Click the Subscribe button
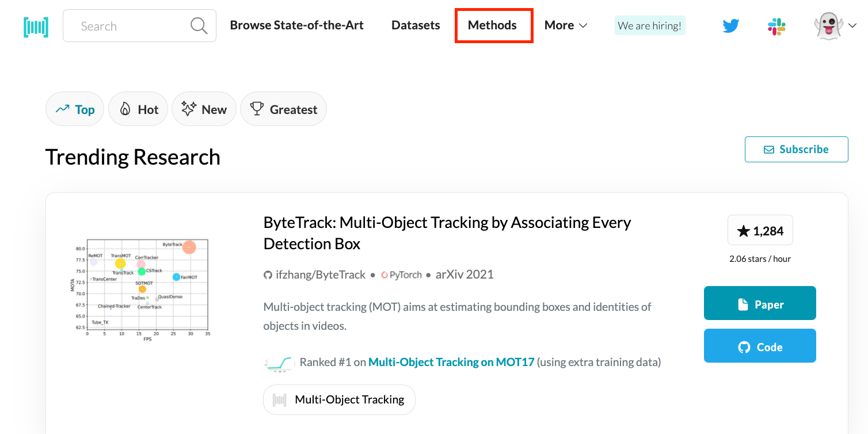 [796, 149]
